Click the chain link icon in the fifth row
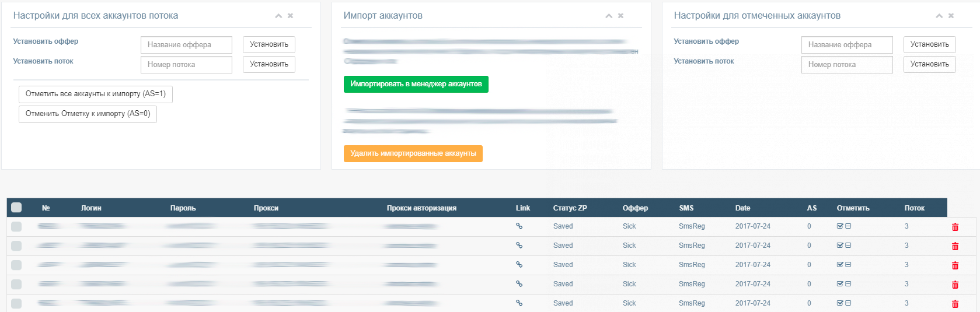The width and height of the screenshot is (980, 312). pos(519,303)
